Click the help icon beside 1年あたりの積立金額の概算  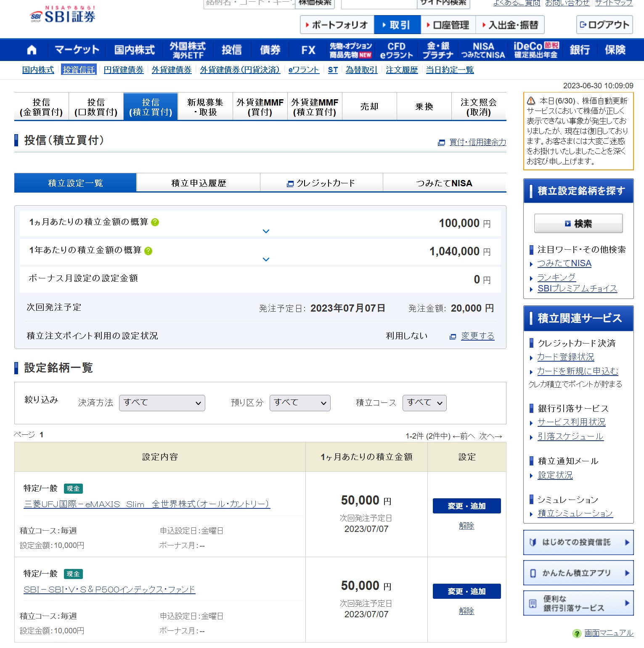pos(148,251)
